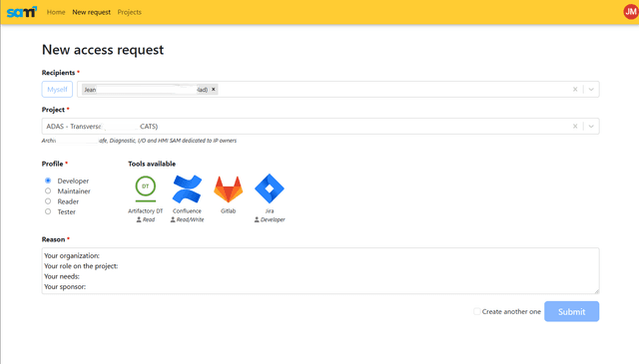Click the 'Your sponsor:' line
The height and width of the screenshot is (364, 639).
(65, 286)
